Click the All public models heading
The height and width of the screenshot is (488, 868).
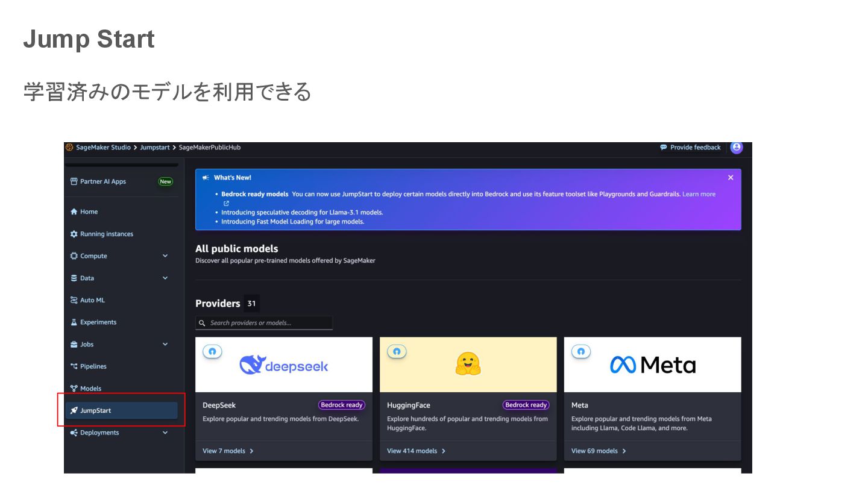click(237, 249)
